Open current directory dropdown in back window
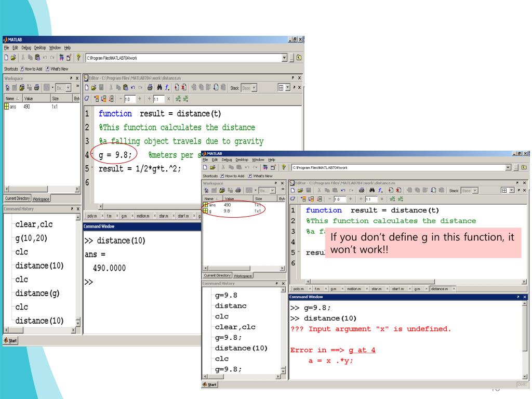532x399 pixels. point(284,58)
